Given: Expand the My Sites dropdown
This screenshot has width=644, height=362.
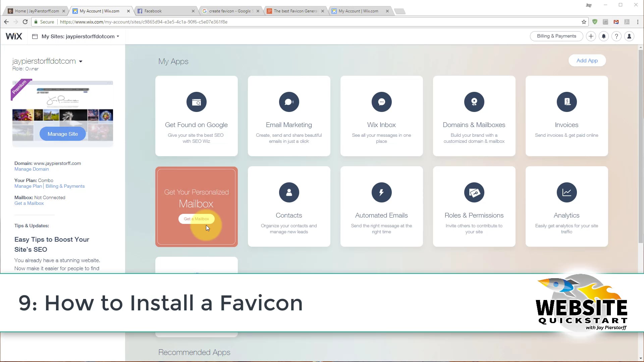Looking at the screenshot, I should click(118, 36).
